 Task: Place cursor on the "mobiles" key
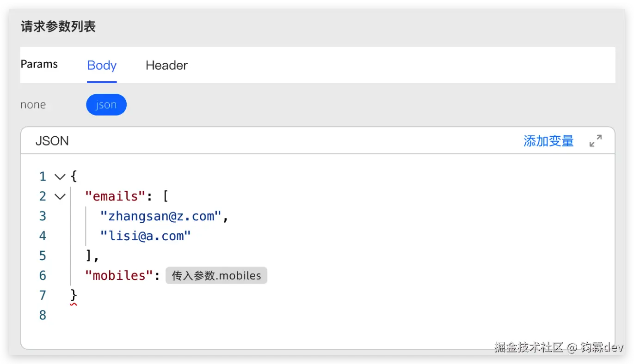coord(119,276)
